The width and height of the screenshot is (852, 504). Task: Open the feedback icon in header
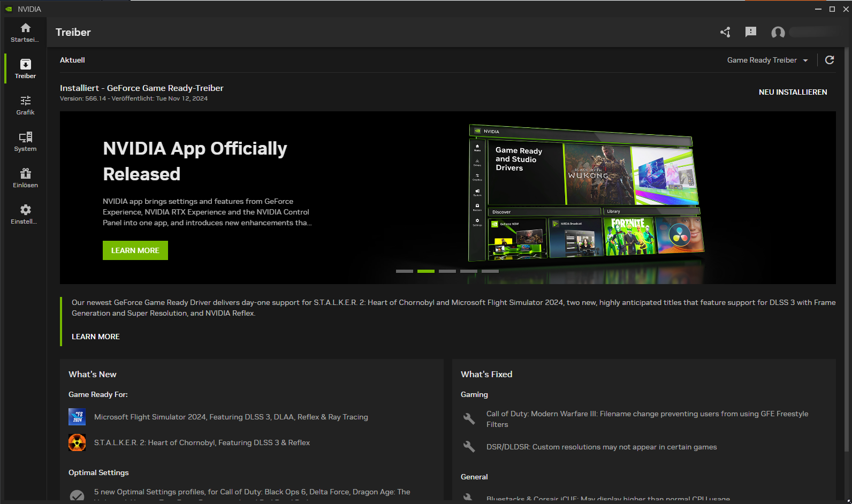point(751,32)
